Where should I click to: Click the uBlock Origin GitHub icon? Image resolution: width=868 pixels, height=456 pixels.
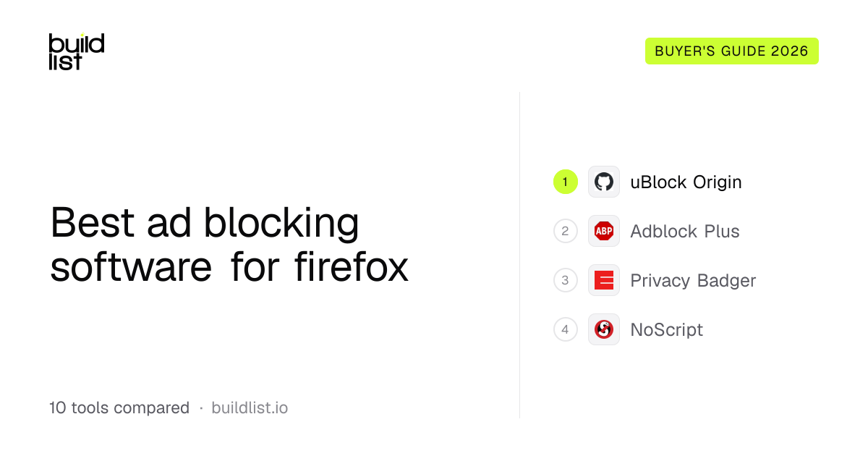click(604, 182)
